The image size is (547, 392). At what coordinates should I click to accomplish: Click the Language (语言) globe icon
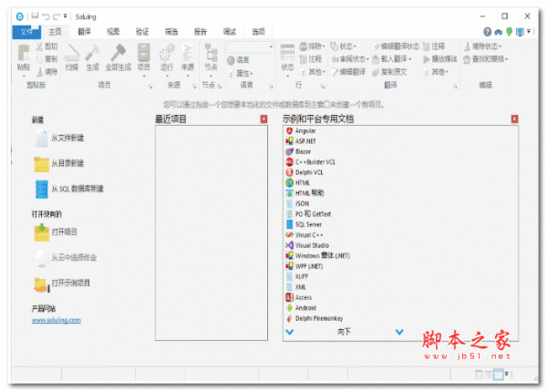click(x=231, y=60)
